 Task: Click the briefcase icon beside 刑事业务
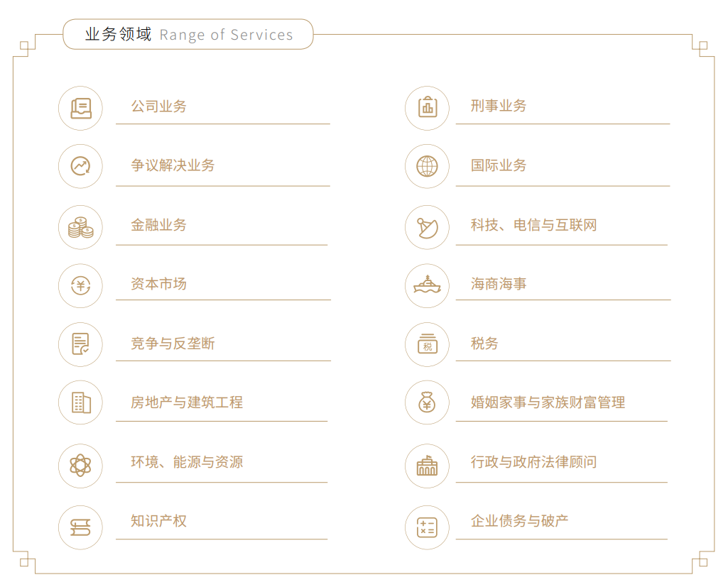tap(426, 108)
